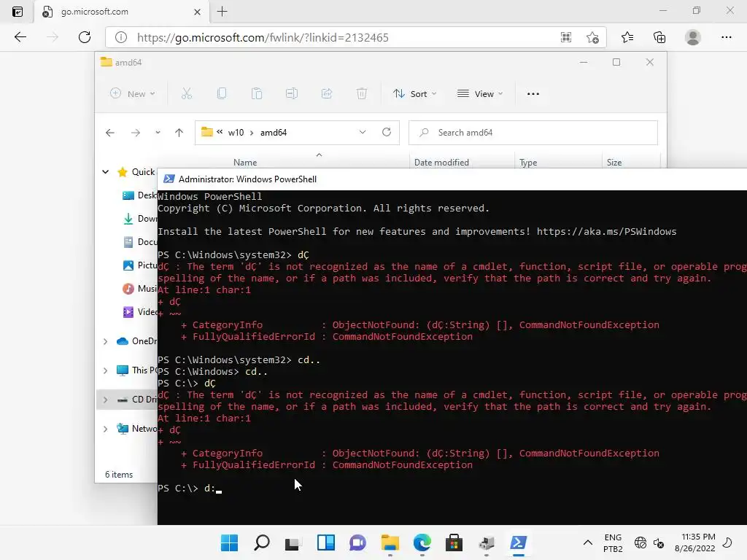This screenshot has height=560, width=747.
Task: Open the QR code/apps icon in address bar
Action: [566, 37]
